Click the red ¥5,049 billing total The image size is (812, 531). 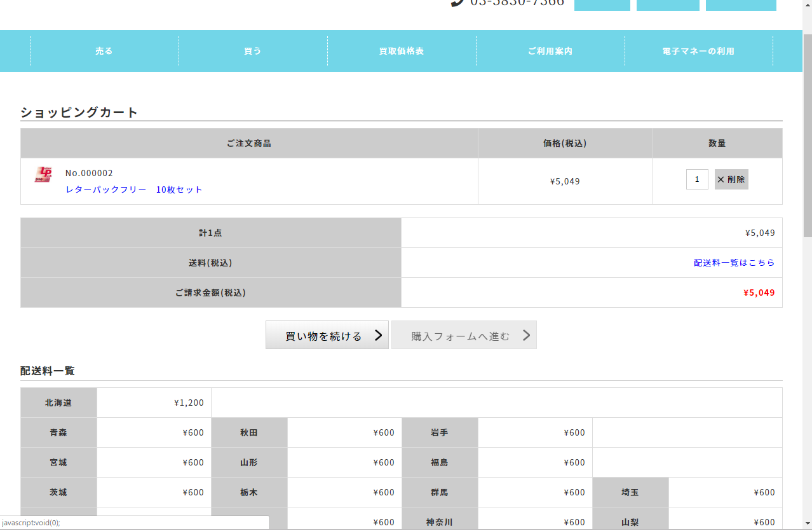759,293
